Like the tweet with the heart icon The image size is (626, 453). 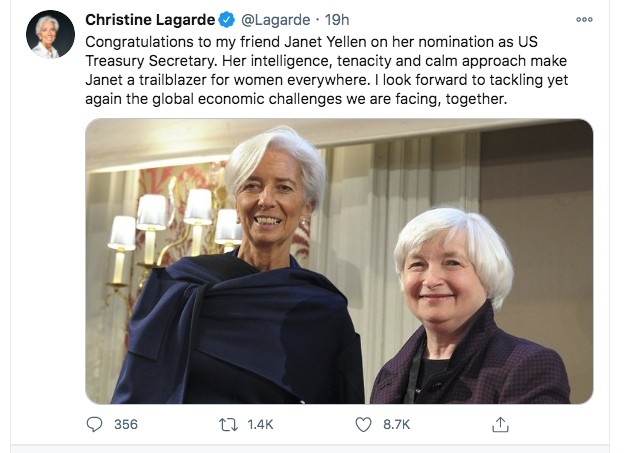364,424
